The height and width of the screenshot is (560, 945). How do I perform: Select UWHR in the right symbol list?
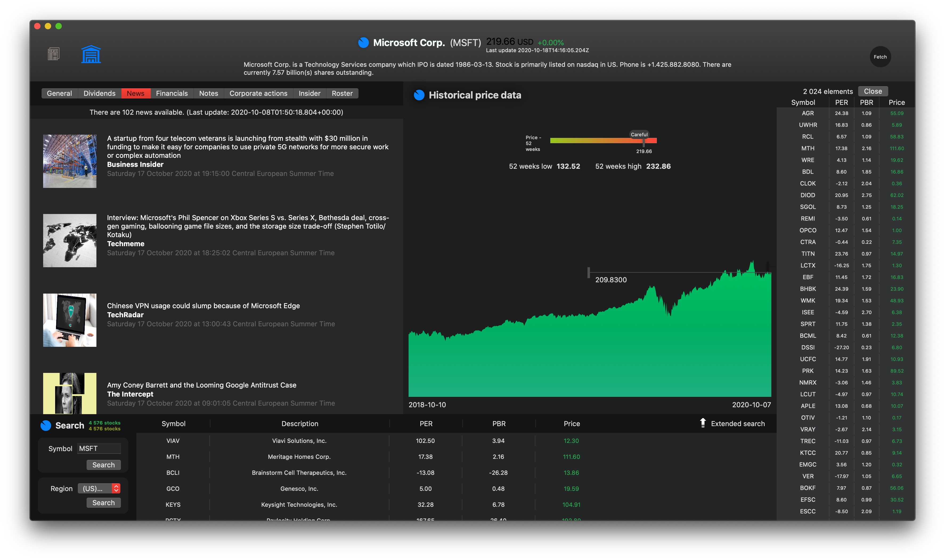846,125
